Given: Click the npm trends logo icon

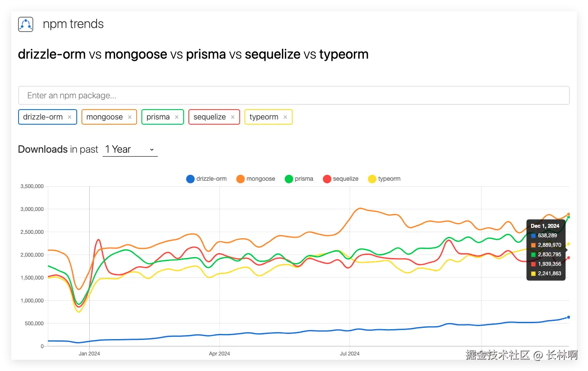Looking at the screenshot, I should (x=26, y=24).
